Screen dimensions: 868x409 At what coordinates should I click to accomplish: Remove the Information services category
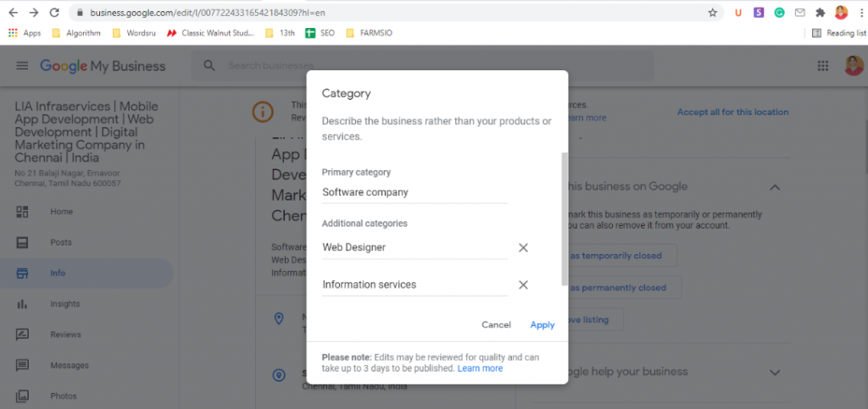[523, 285]
